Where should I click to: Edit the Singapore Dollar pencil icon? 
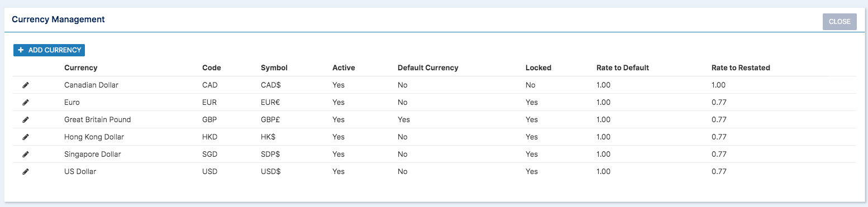coord(26,155)
